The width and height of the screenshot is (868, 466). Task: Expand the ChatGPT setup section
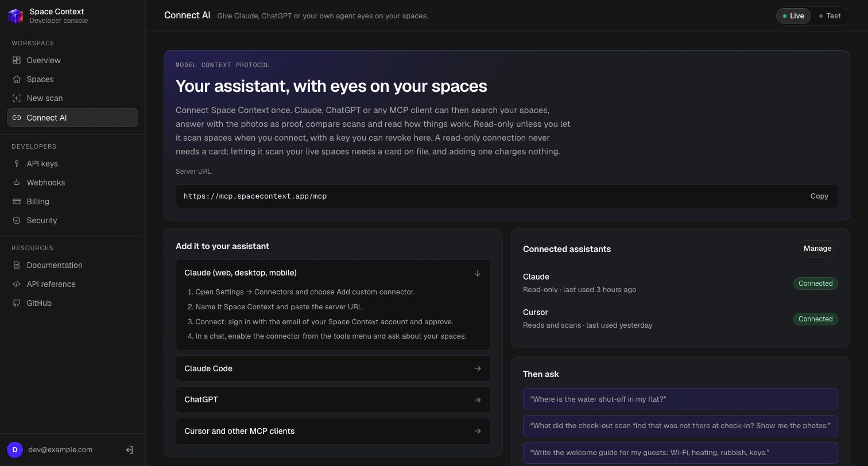pos(333,399)
